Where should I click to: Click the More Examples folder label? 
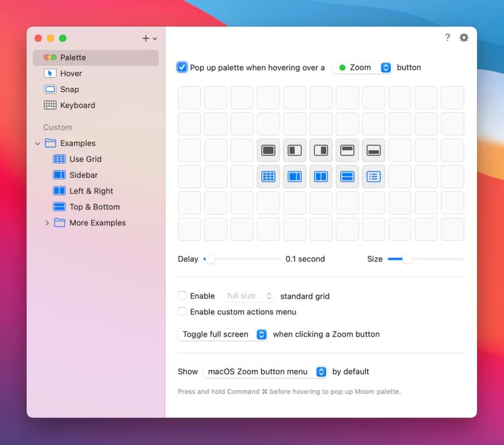[98, 222]
